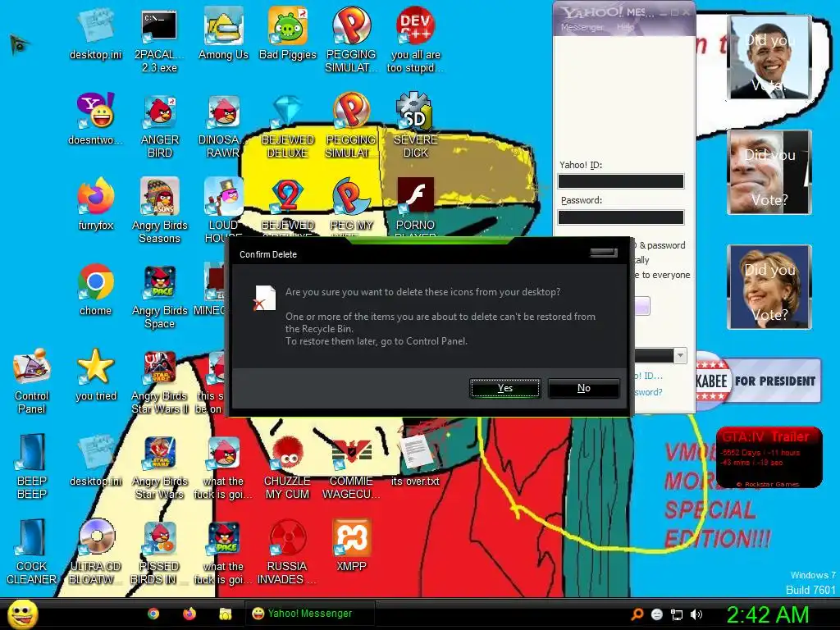Viewport: 840px width, 630px height.
Task: Launch Firefox from the taskbar
Action: 189,614
